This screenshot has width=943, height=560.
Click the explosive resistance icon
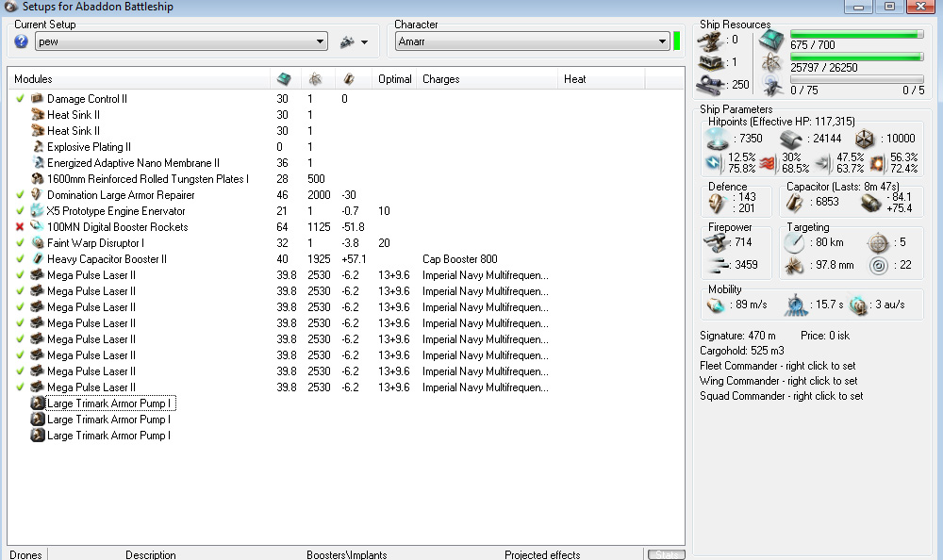click(877, 163)
